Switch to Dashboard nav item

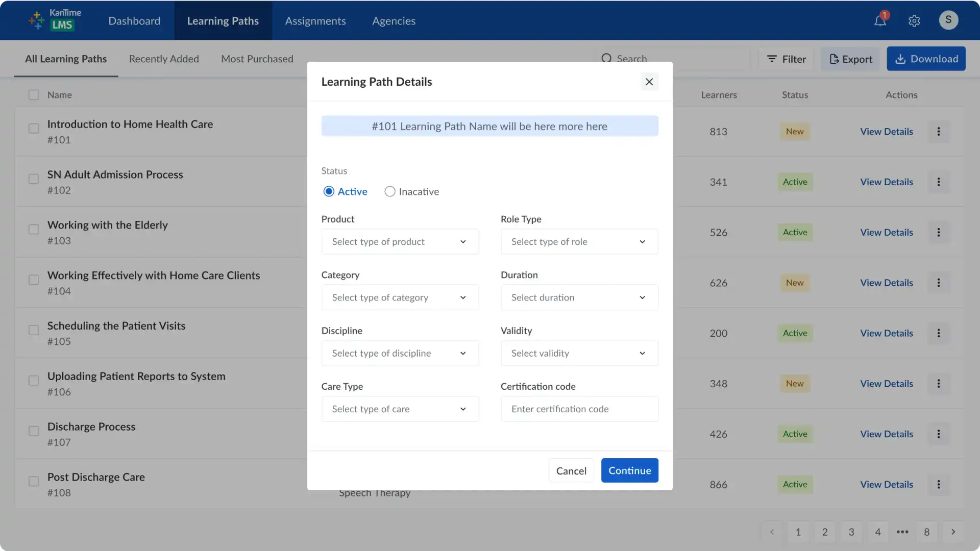click(134, 21)
